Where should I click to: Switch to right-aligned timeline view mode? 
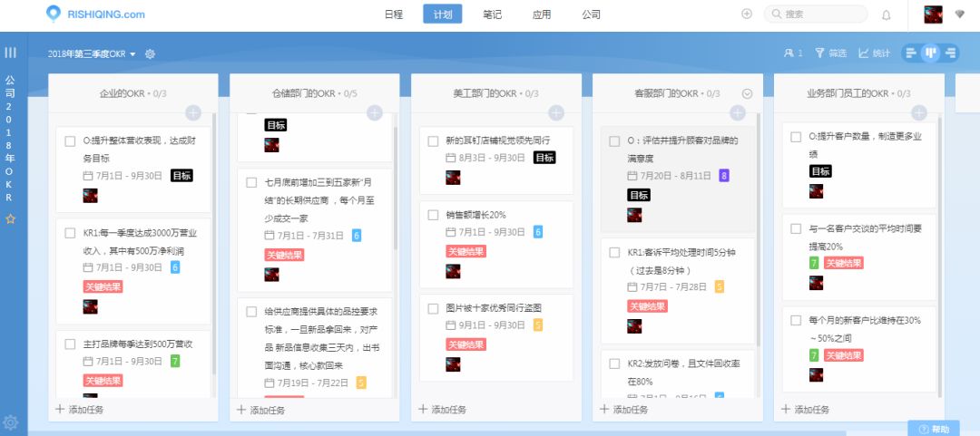(951, 53)
